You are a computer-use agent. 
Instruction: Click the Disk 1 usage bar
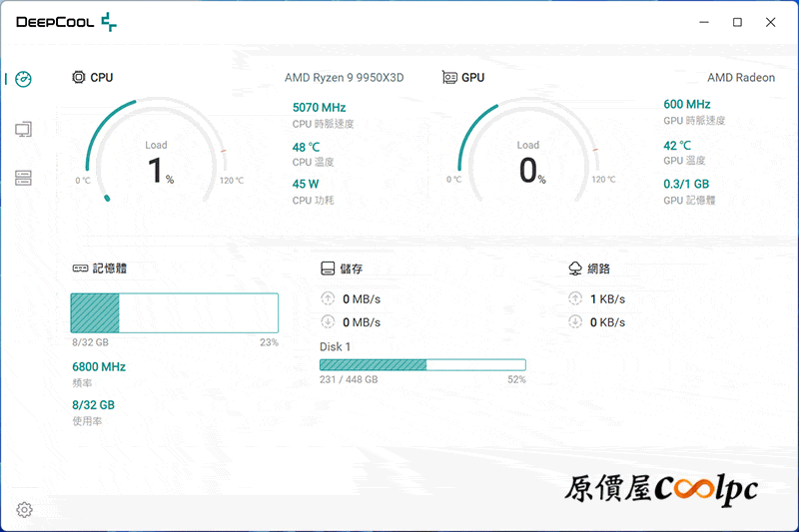[x=422, y=365]
